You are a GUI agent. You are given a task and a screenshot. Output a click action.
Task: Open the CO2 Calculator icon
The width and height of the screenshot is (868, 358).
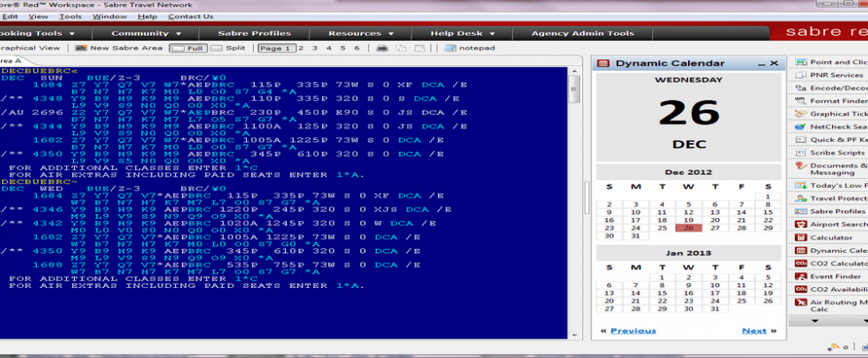pos(800,264)
